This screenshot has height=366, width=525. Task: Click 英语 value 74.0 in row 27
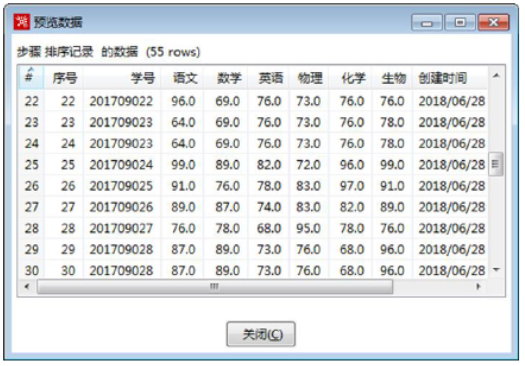[269, 207]
